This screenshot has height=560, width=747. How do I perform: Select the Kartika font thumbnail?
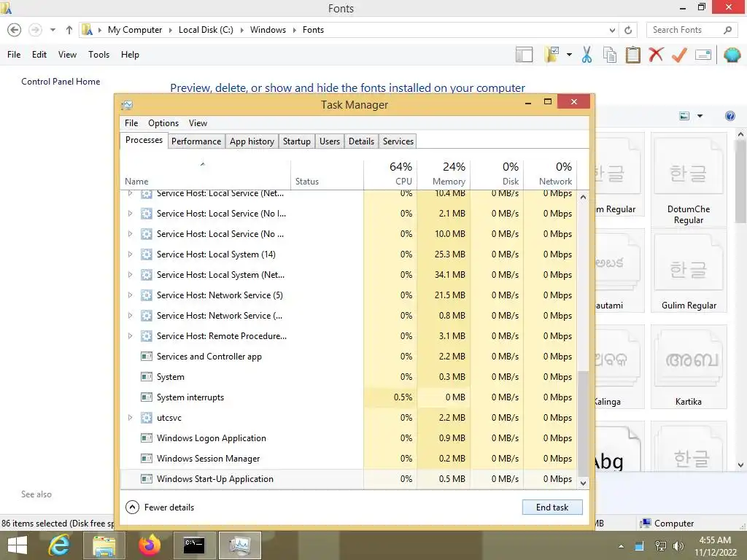pyautogui.click(x=689, y=367)
